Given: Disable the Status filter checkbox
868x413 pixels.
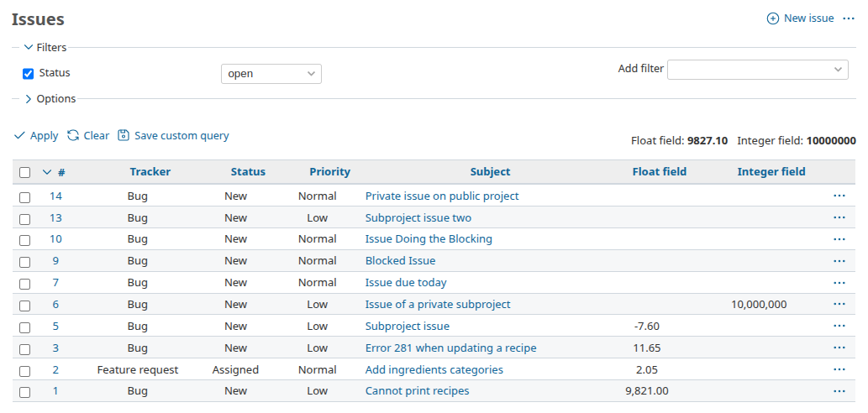Looking at the screenshot, I should point(28,74).
